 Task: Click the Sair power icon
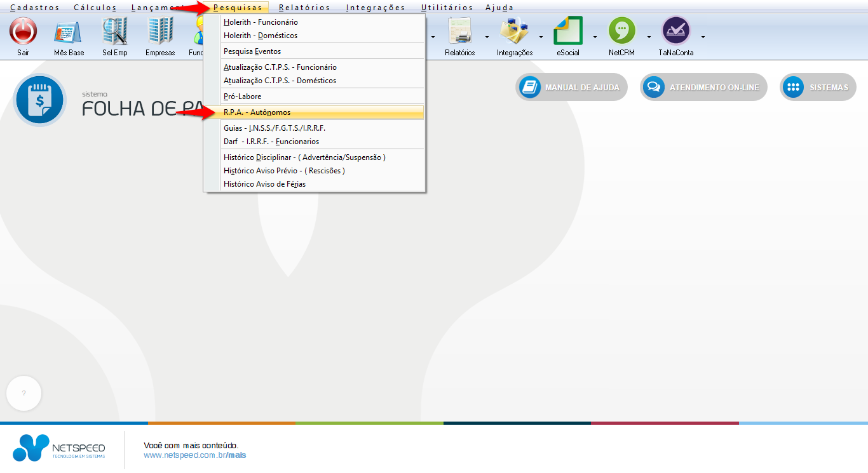[x=23, y=31]
